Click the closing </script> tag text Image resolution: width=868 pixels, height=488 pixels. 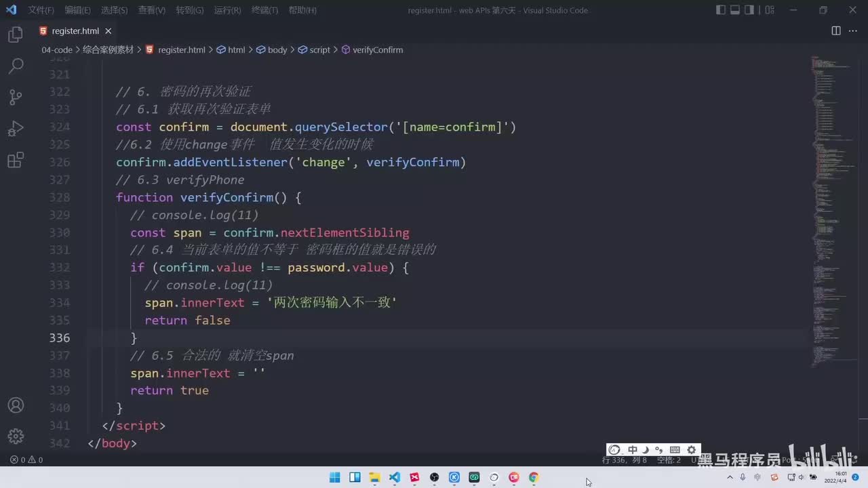134,426
